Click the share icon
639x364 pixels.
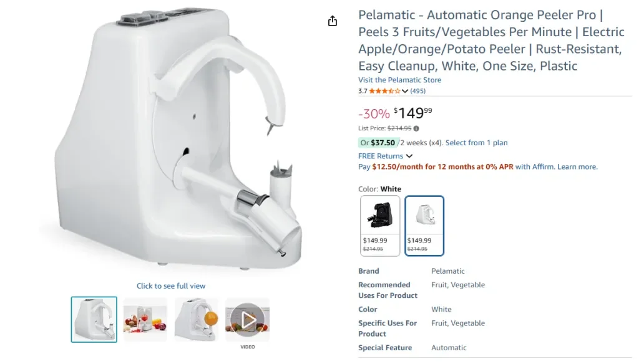(332, 20)
